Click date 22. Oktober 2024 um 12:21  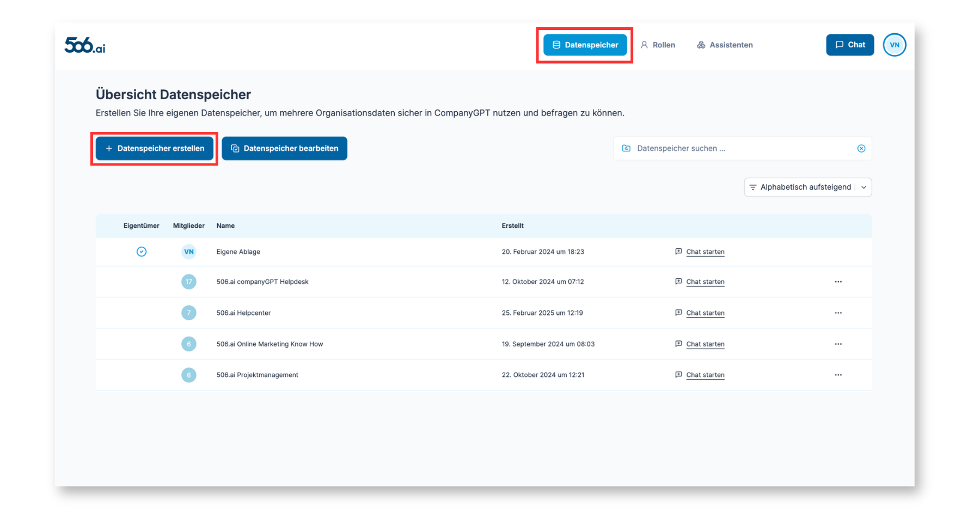pos(543,375)
